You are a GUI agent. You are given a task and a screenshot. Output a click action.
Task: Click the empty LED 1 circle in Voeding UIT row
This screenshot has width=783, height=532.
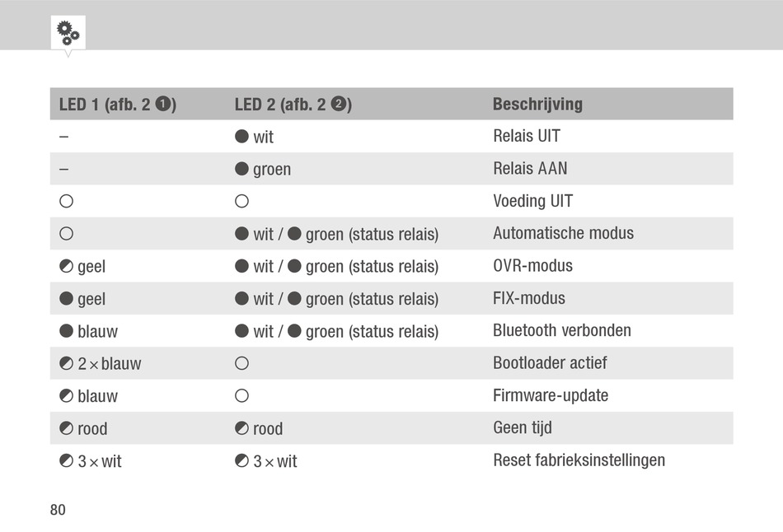click(x=67, y=201)
